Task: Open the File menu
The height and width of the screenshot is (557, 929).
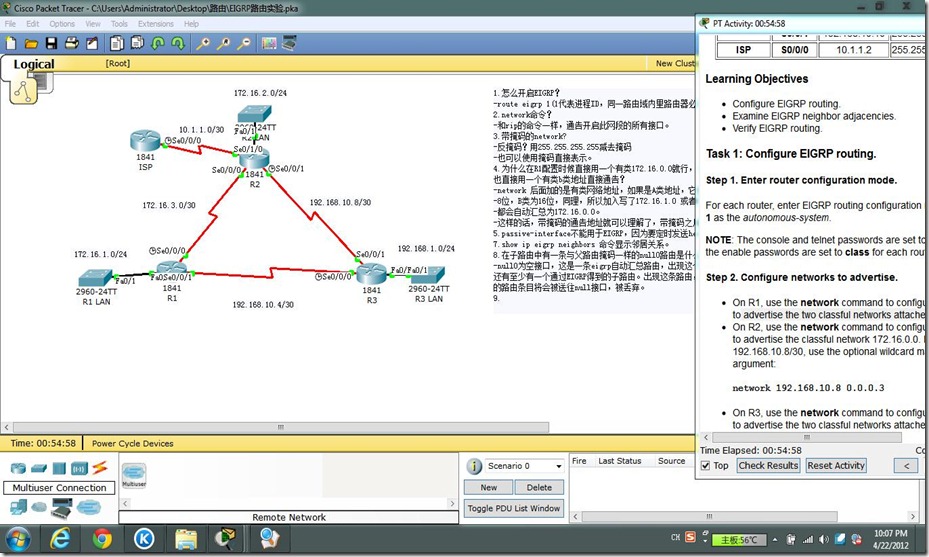Action: [10, 24]
